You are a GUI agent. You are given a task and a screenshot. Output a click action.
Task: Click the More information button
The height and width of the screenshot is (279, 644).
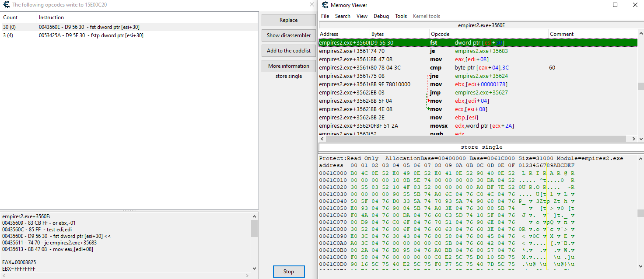288,66
